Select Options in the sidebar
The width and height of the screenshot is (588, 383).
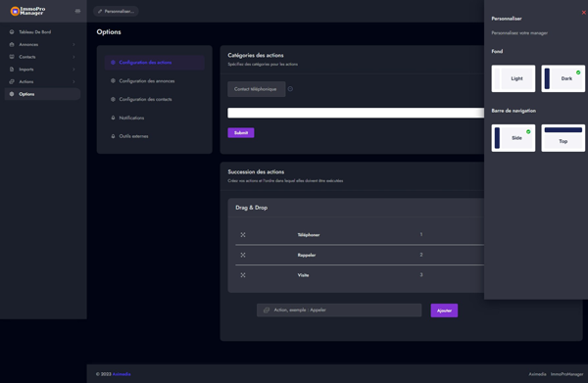[x=42, y=94]
